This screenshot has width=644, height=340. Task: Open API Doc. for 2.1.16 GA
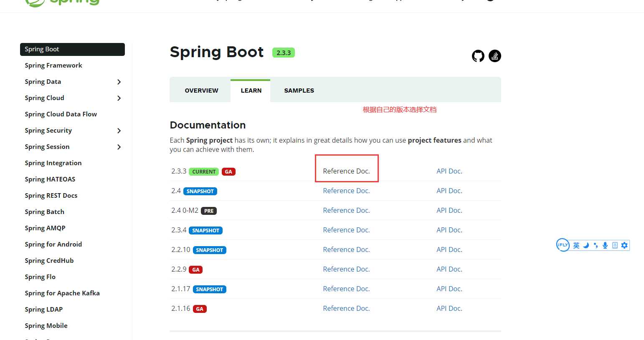tap(449, 308)
